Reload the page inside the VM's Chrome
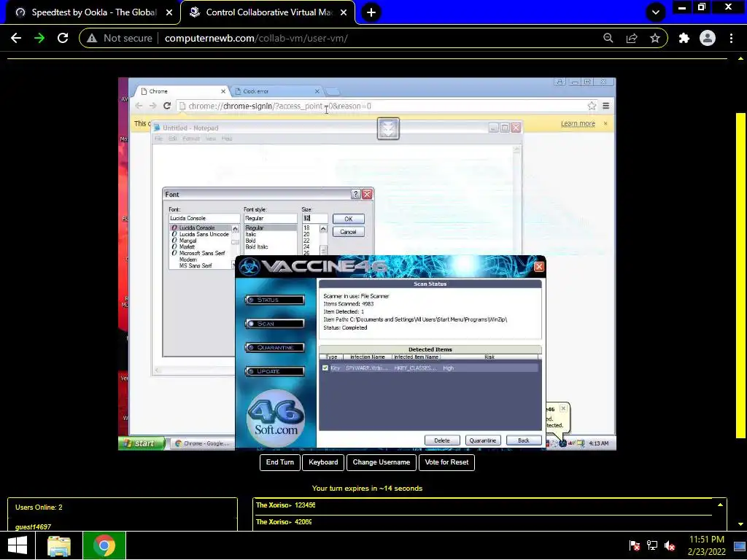747x560 pixels. [167, 106]
